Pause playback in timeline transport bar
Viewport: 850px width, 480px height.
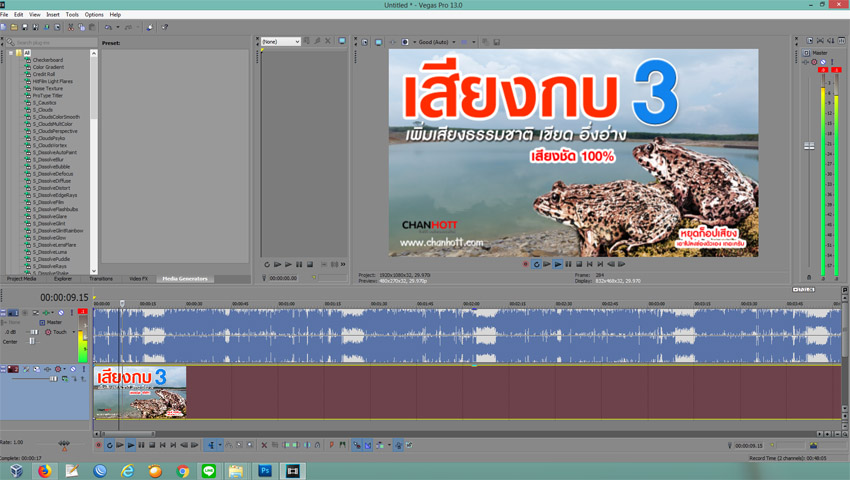point(141,445)
